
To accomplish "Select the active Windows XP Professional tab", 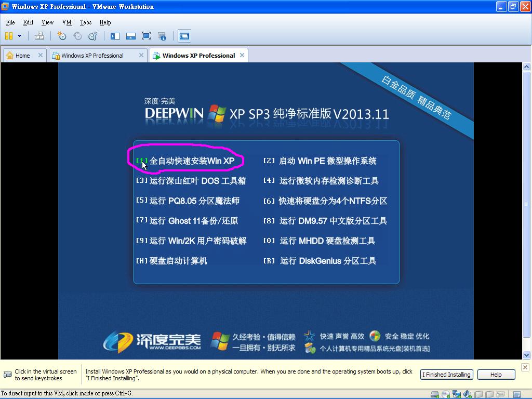I will click(199, 56).
